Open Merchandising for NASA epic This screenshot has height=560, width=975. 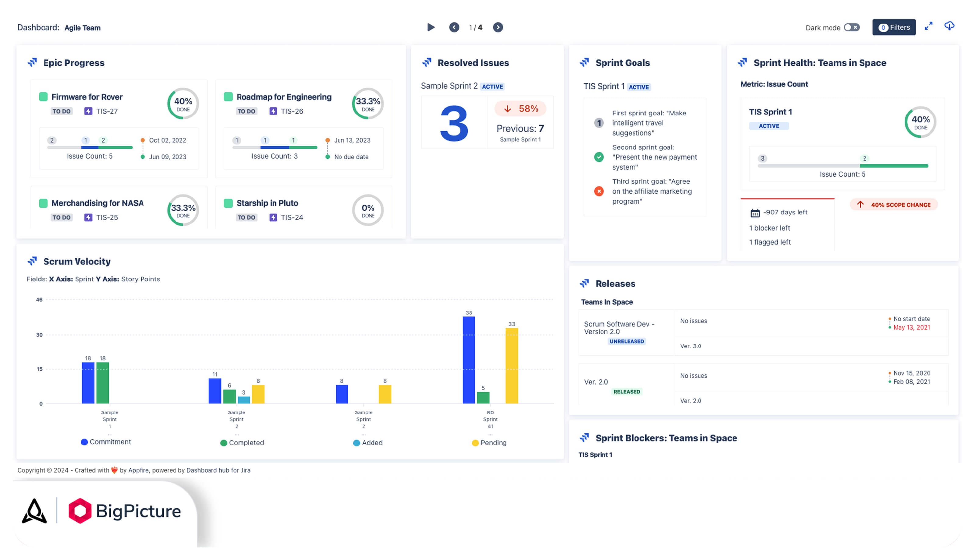point(97,203)
